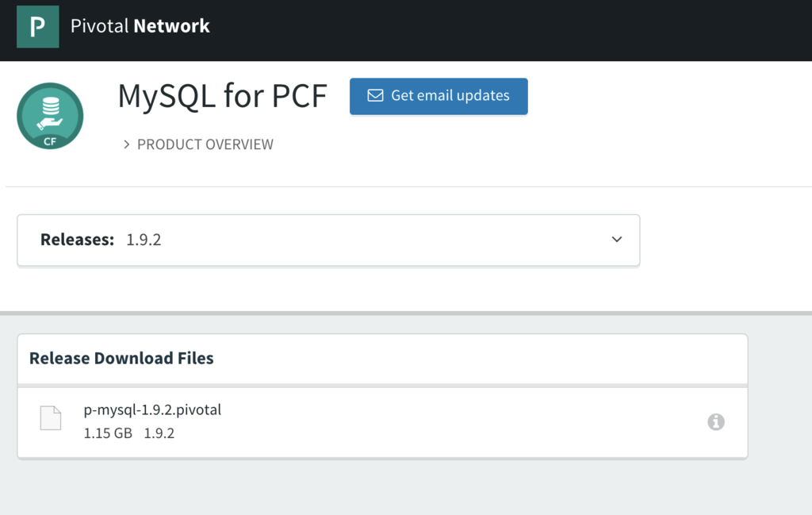The height and width of the screenshot is (515, 812).
Task: Click the Pivotal green P logo
Action: tap(37, 26)
